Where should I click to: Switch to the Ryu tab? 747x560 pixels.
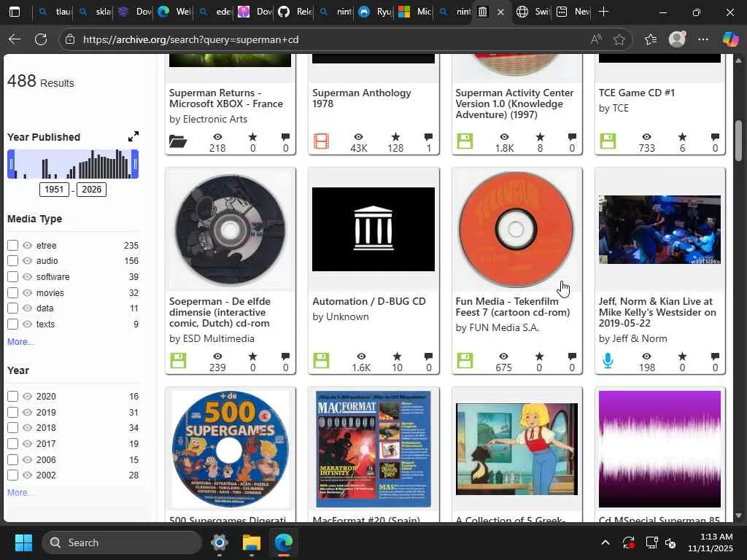coord(374,12)
